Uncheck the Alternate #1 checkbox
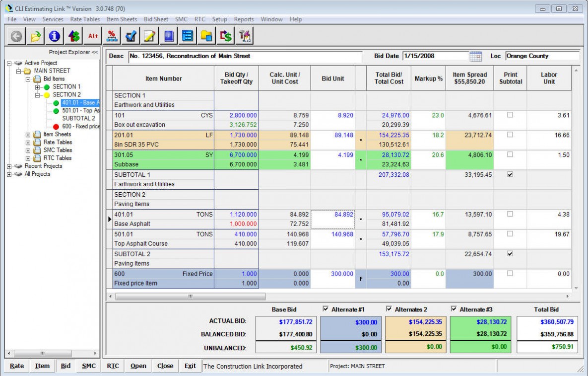588x376 pixels. pos(326,309)
